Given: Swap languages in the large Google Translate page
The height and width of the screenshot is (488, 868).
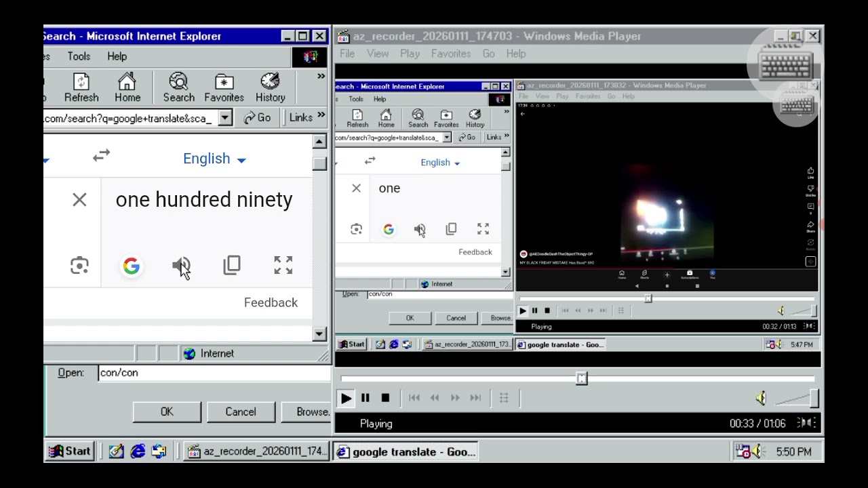Looking at the screenshot, I should pyautogui.click(x=101, y=156).
